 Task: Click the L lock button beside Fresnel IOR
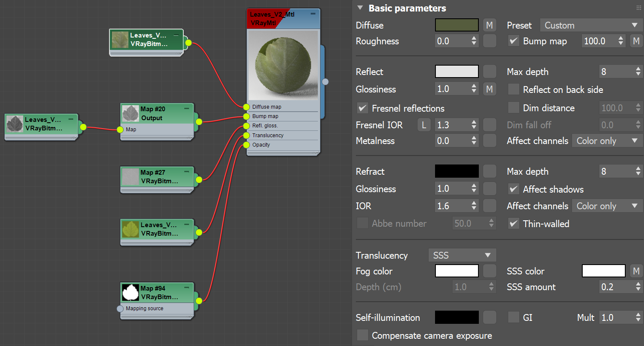(x=424, y=124)
